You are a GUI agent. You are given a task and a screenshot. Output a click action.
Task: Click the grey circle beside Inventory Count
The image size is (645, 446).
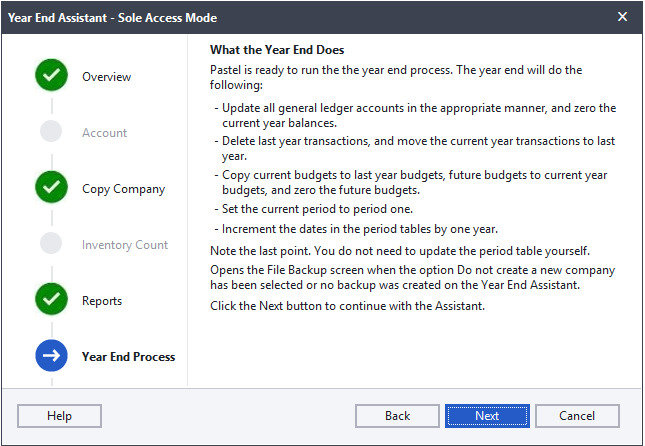pyautogui.click(x=51, y=243)
